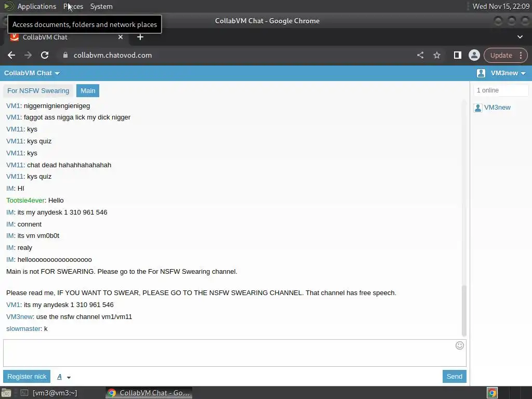
Task: Open Chrome three-dot menu
Action: click(x=521, y=55)
